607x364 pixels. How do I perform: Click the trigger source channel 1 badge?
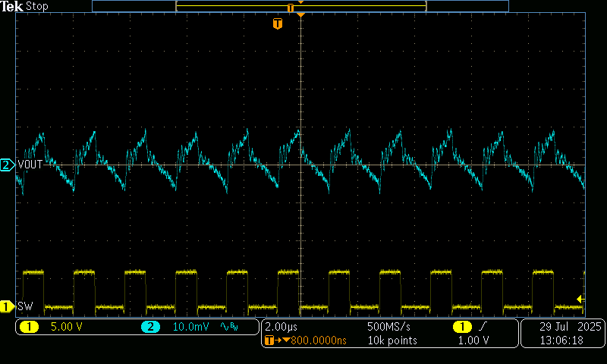coord(461,327)
